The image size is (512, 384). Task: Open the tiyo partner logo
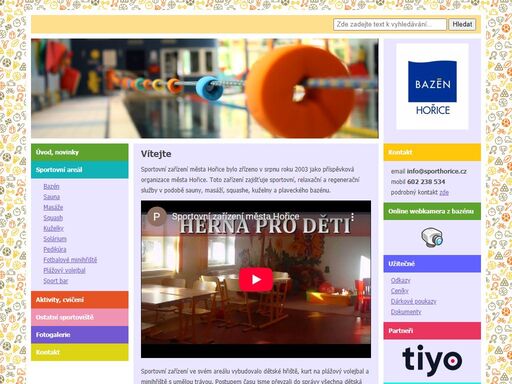pyautogui.click(x=432, y=361)
